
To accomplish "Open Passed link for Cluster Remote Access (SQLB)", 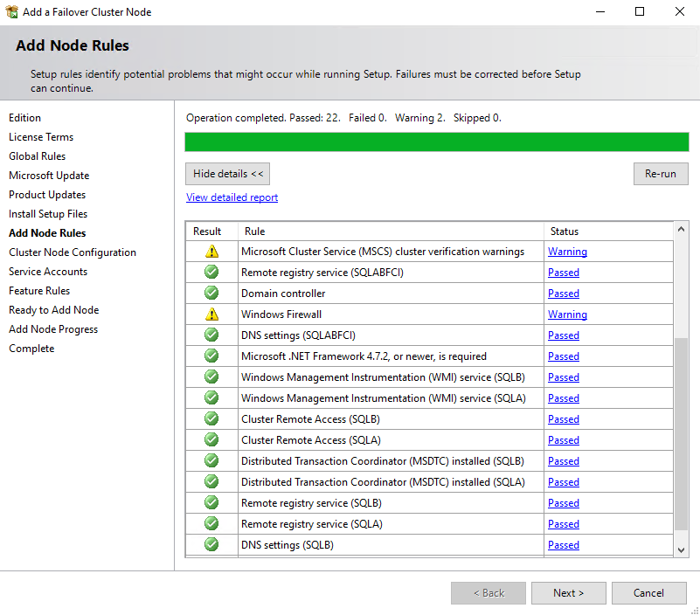I will [564, 419].
